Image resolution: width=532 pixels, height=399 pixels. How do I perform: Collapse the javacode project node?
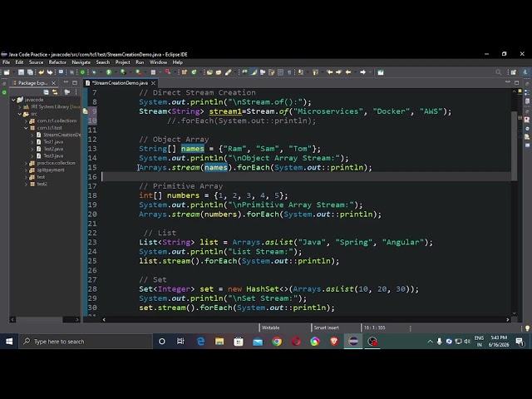(13, 100)
